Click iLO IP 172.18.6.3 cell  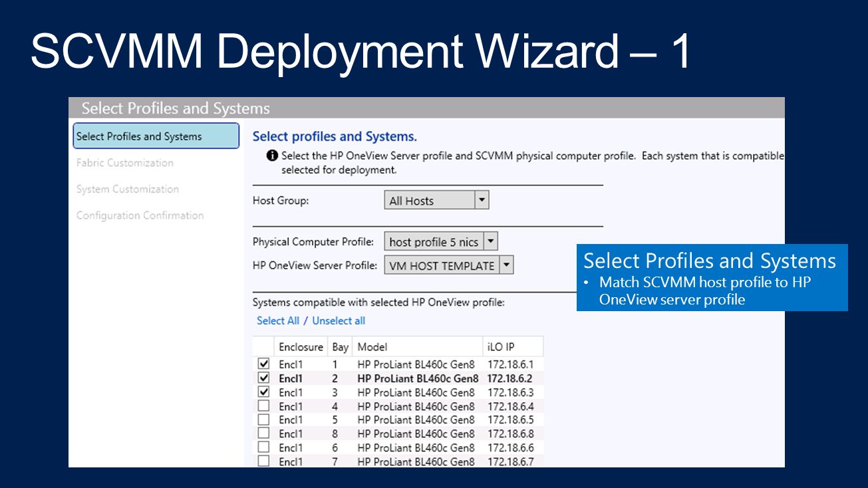point(511,392)
